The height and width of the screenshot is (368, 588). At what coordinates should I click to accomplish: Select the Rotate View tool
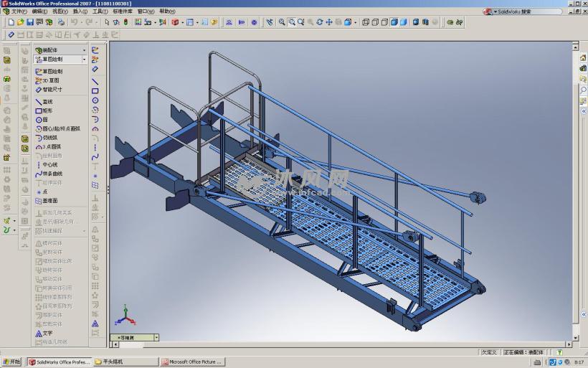point(320,22)
